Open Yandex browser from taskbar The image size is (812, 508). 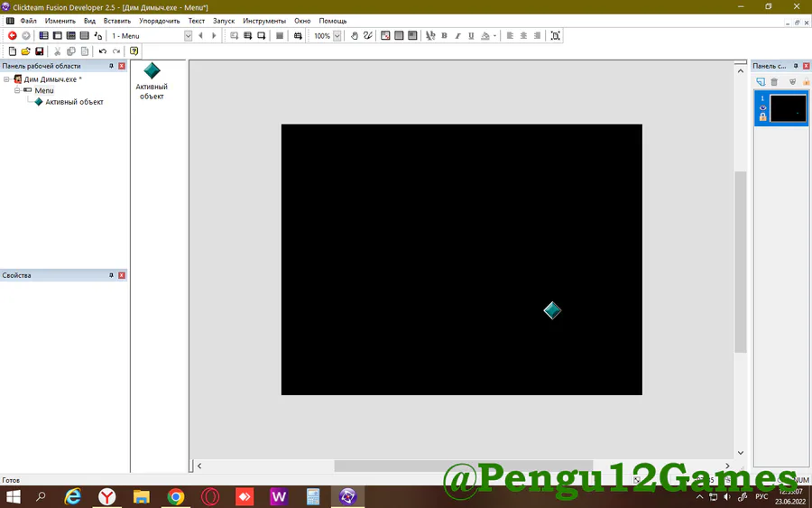107,497
